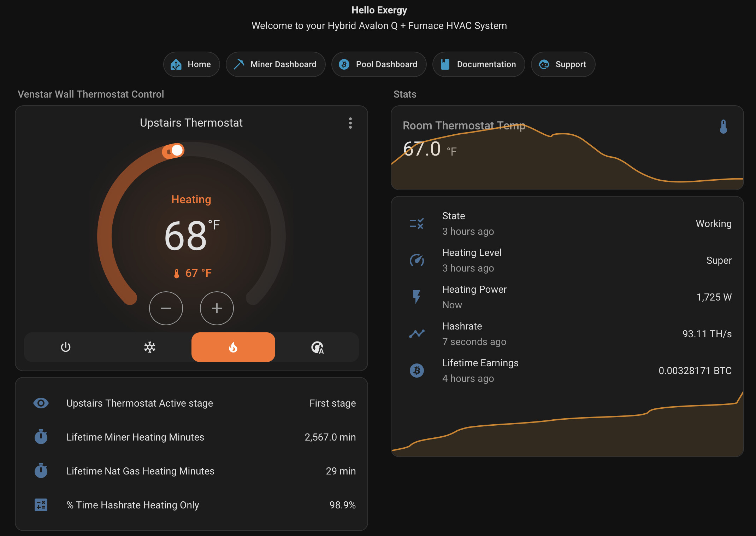Image resolution: width=756 pixels, height=536 pixels.
Task: Click the gauge icon next to Heating Level
Action: (x=417, y=260)
